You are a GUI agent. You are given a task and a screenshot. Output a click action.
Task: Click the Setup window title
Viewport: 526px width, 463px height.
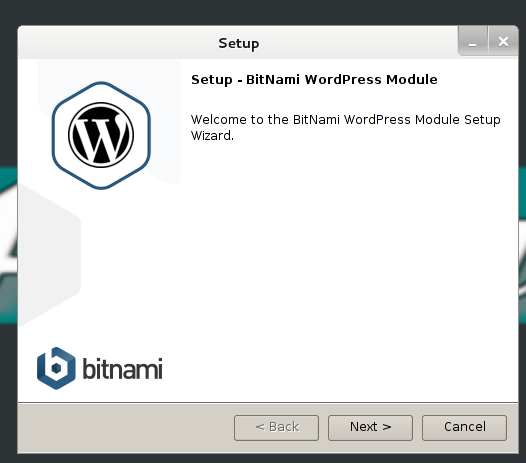[x=239, y=44]
